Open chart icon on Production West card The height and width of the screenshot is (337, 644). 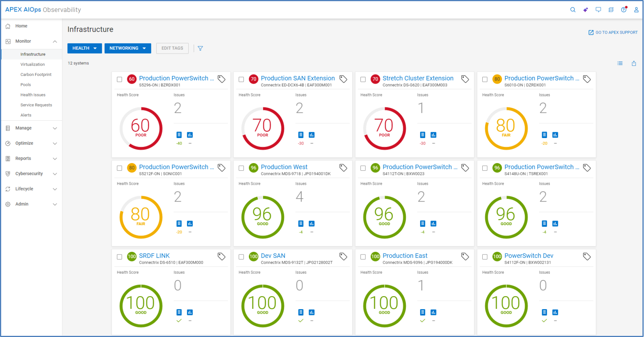pyautogui.click(x=312, y=223)
